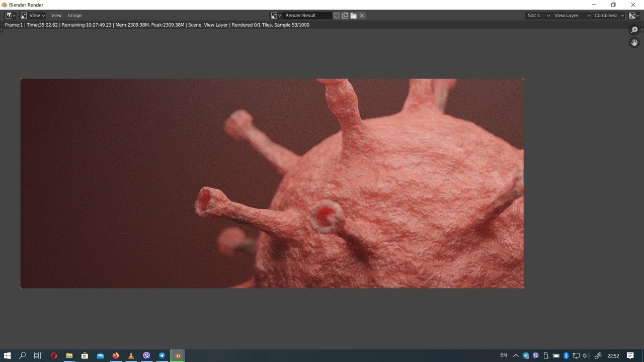The width and height of the screenshot is (644, 362).
Task: Unlink the Render Result image
Action: 362,16
